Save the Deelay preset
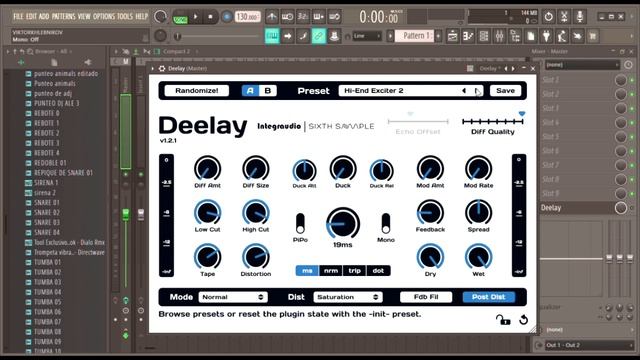The height and width of the screenshot is (360, 640). [505, 91]
